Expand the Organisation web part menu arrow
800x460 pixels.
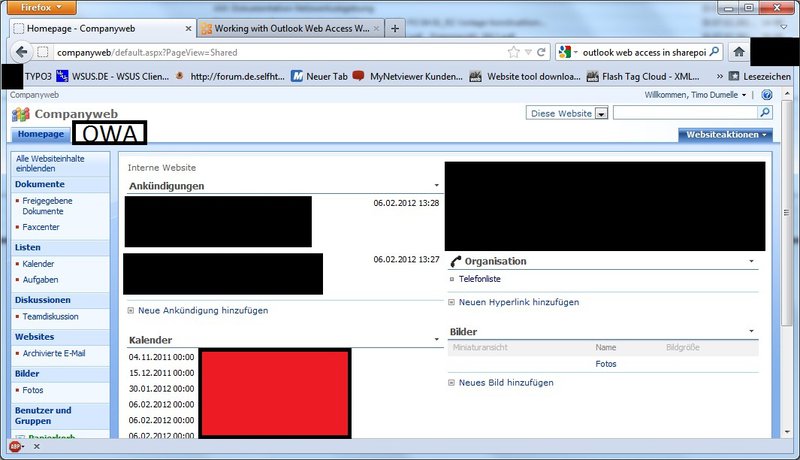pyautogui.click(x=752, y=261)
